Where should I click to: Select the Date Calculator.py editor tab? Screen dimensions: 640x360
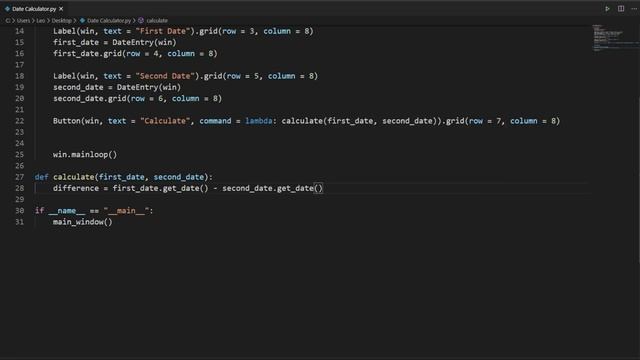34,9
